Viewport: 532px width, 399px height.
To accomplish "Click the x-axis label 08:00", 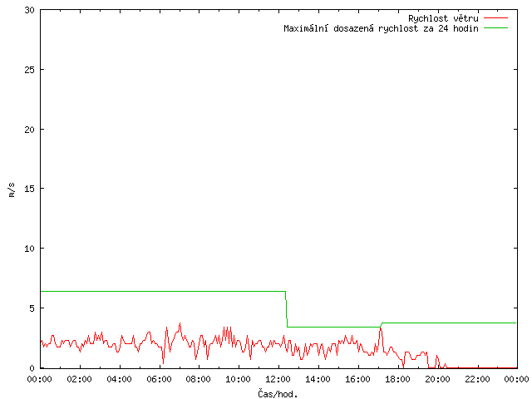I will pos(199,379).
